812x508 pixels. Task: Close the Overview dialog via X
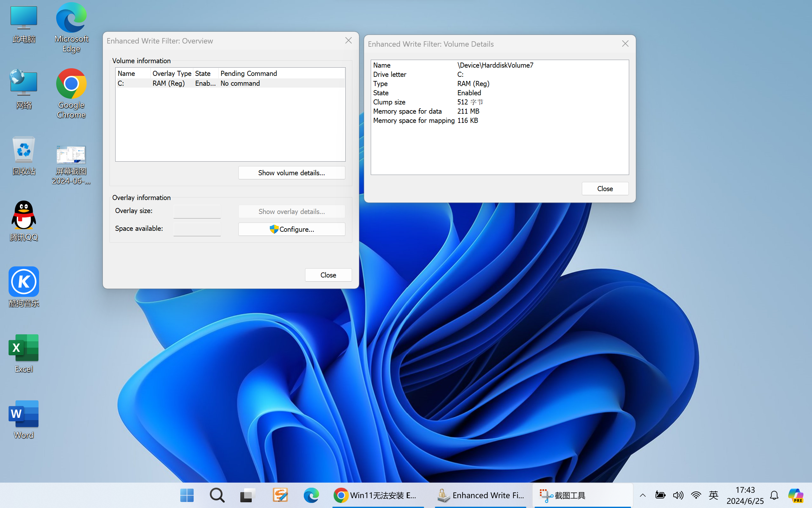(x=349, y=41)
